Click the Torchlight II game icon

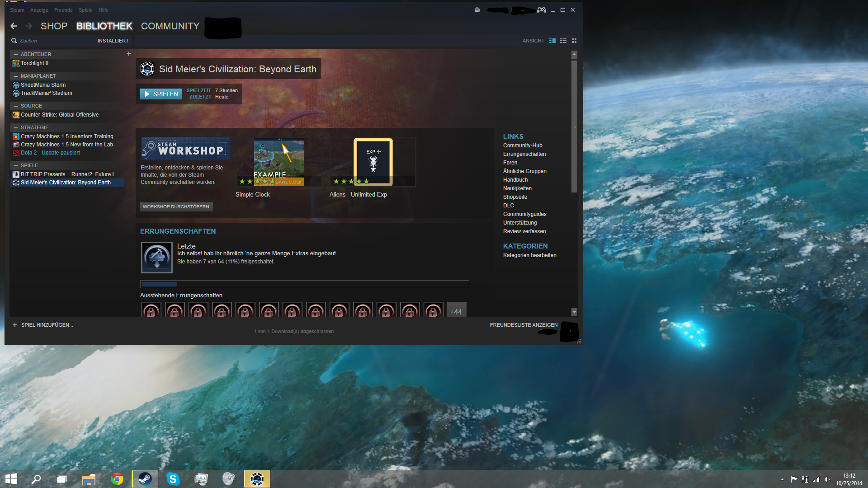16,63
